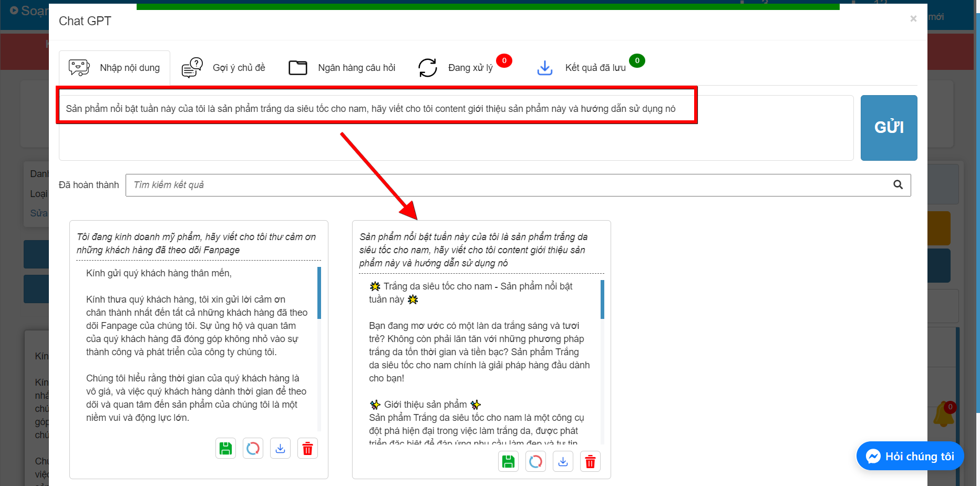The width and height of the screenshot is (980, 486).
Task: Click the red Đang xử lý count badge
Action: [504, 60]
